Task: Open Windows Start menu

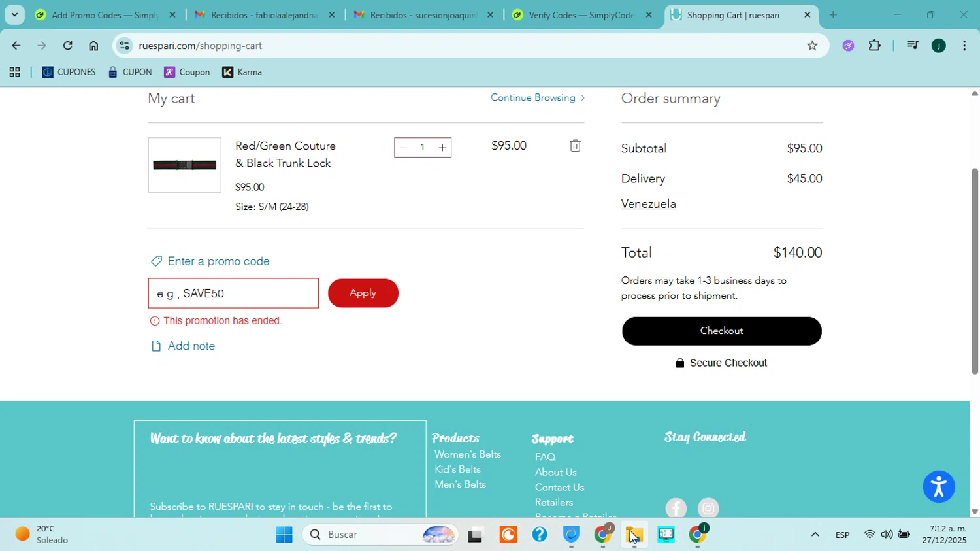Action: click(284, 535)
